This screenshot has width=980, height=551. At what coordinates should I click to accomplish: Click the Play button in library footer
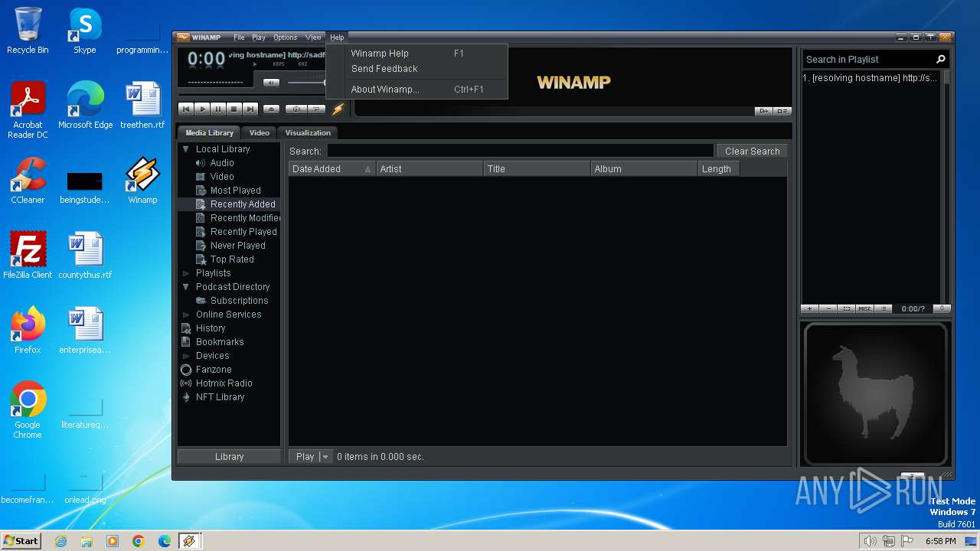click(x=305, y=457)
